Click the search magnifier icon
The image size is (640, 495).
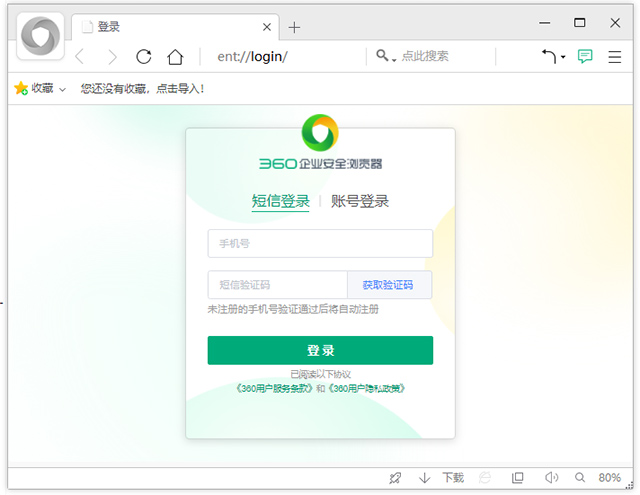[x=382, y=55]
